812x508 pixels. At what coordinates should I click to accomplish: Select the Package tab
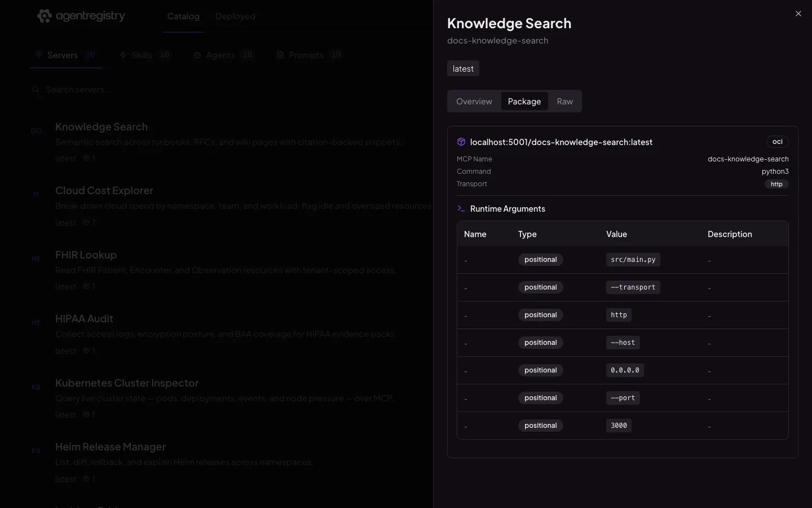(524, 102)
